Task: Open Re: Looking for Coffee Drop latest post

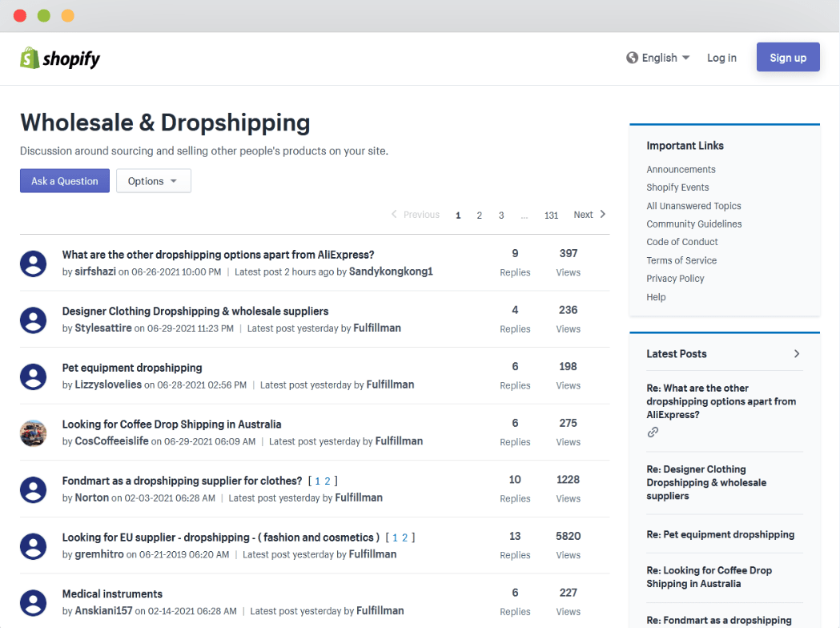Action: (709, 577)
